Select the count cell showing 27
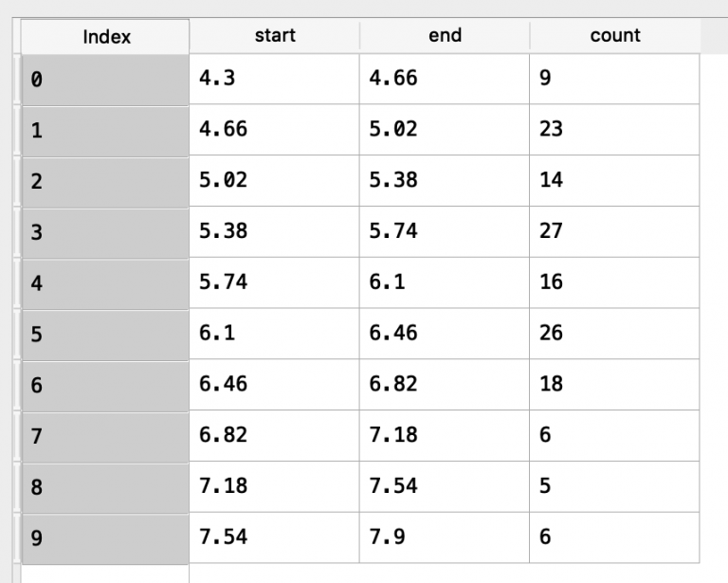Viewport: 728px width, 583px height. tap(614, 231)
